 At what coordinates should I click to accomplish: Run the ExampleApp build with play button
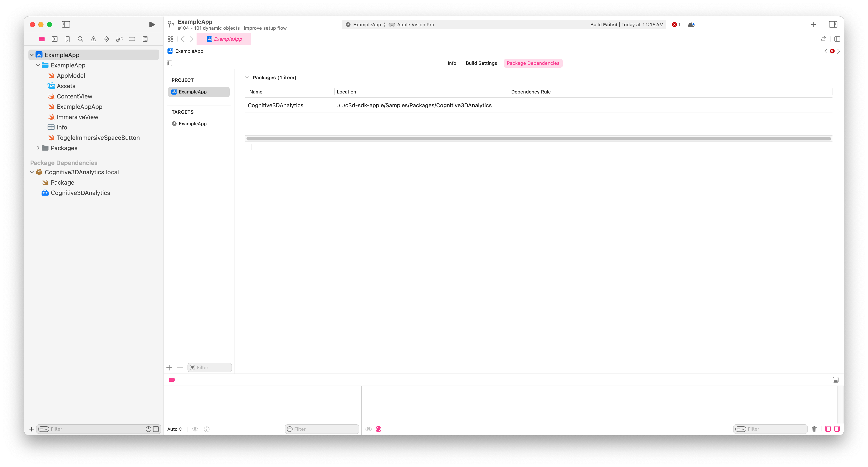point(152,24)
